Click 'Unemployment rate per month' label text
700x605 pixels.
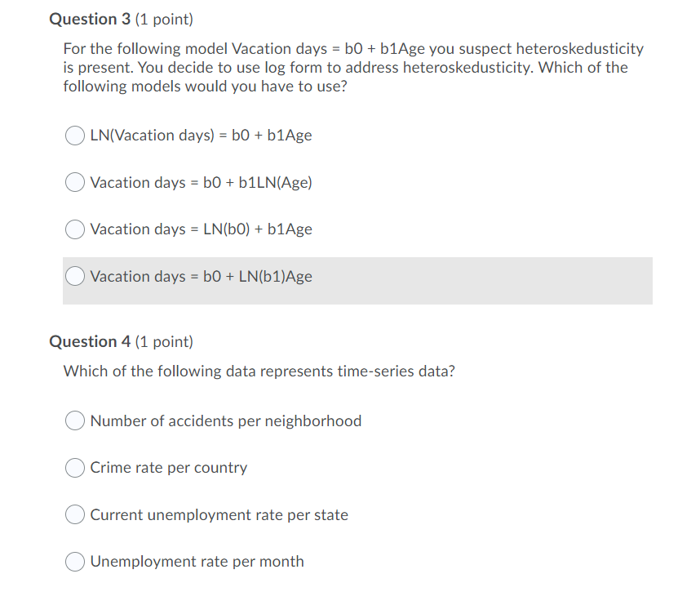(x=197, y=562)
